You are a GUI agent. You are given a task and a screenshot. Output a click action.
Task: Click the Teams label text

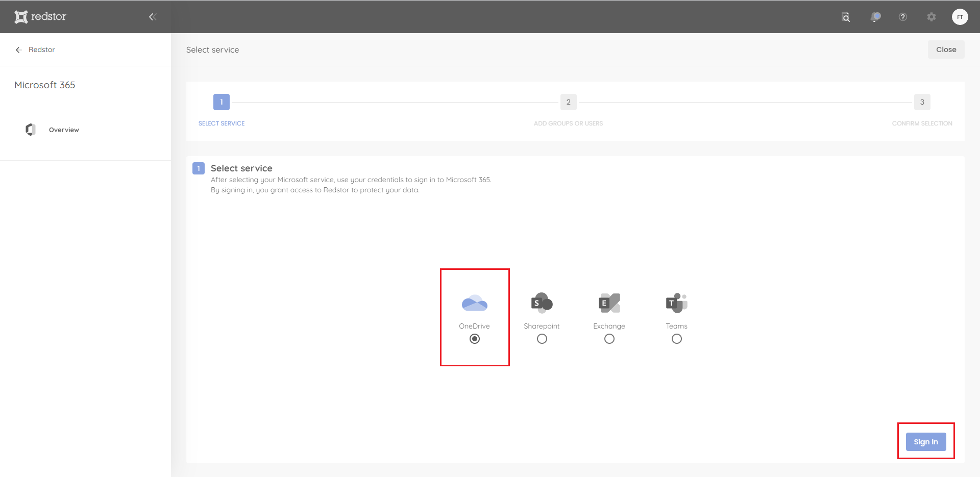(x=676, y=326)
